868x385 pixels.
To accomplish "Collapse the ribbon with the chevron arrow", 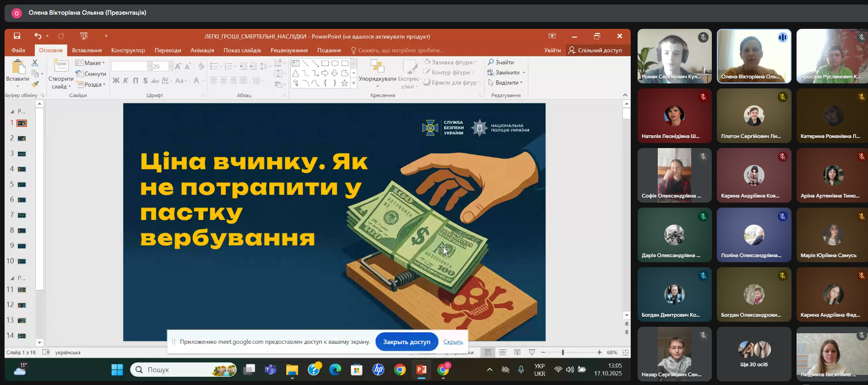I will tap(625, 95).
